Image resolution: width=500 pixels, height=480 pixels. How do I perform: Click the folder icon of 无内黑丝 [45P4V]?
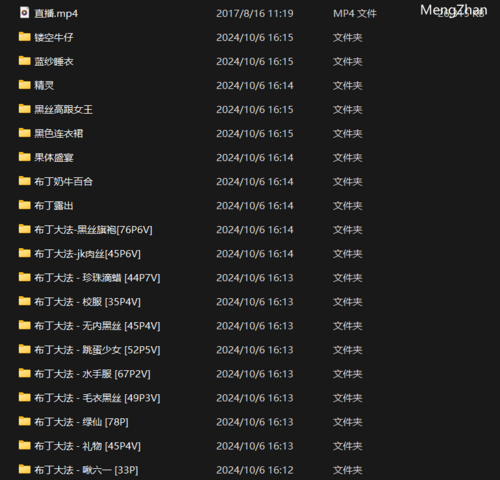click(24, 325)
